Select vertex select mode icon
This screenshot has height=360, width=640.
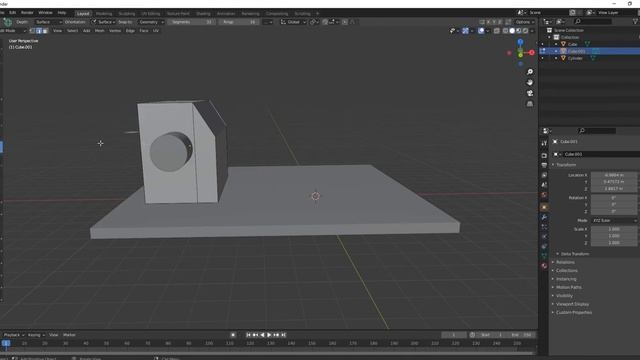33,31
